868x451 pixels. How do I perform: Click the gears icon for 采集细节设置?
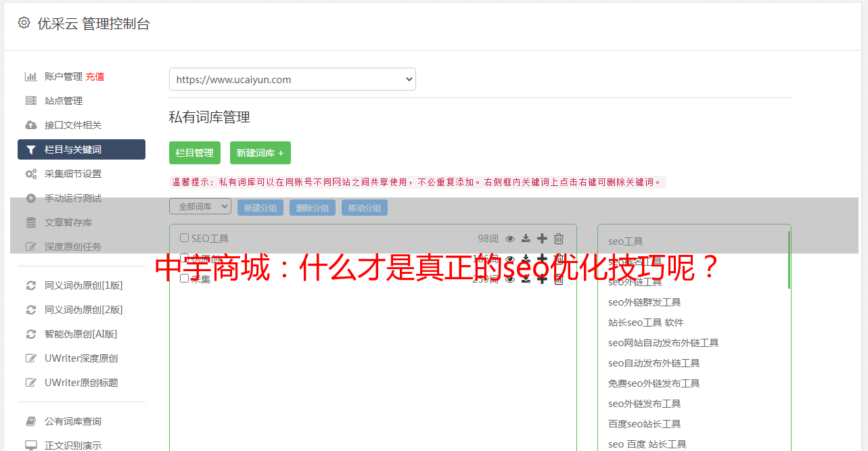[31, 174]
